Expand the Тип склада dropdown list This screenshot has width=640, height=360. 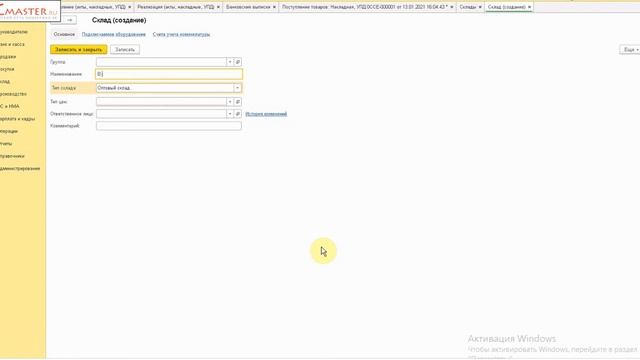click(238, 88)
